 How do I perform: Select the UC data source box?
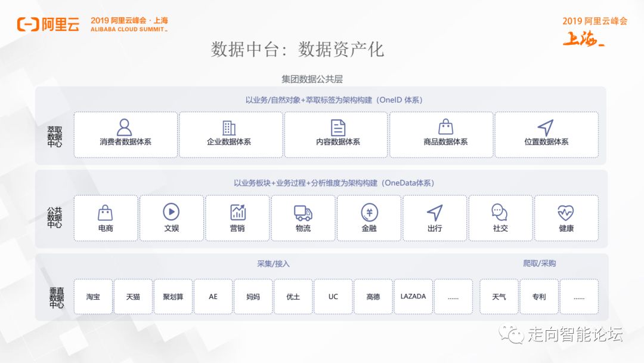coord(333,297)
